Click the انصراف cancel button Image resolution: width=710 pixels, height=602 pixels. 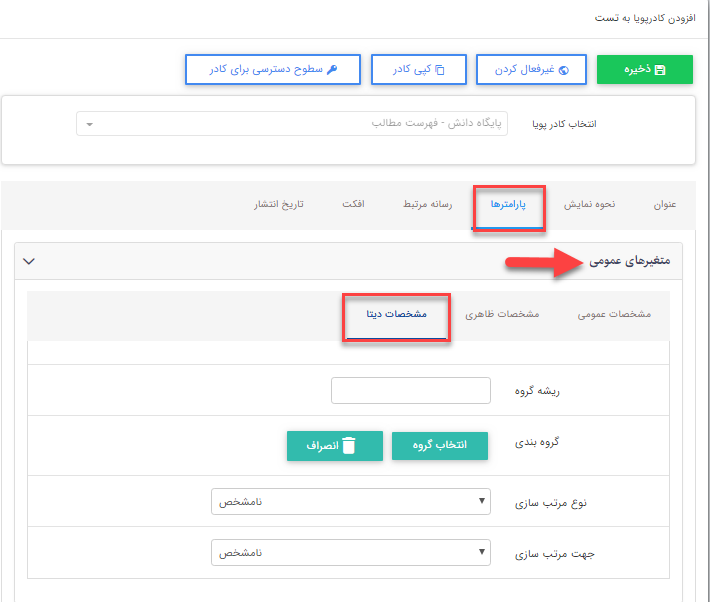tap(335, 446)
